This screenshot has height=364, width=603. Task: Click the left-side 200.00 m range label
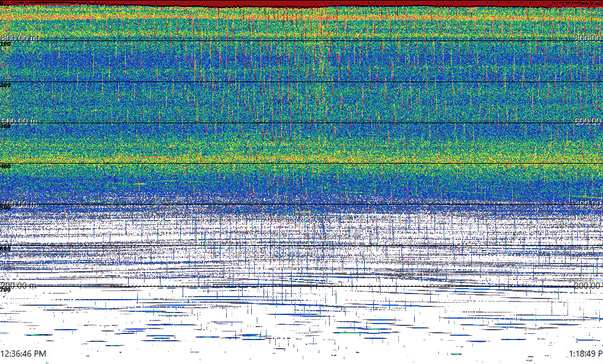(18, 285)
